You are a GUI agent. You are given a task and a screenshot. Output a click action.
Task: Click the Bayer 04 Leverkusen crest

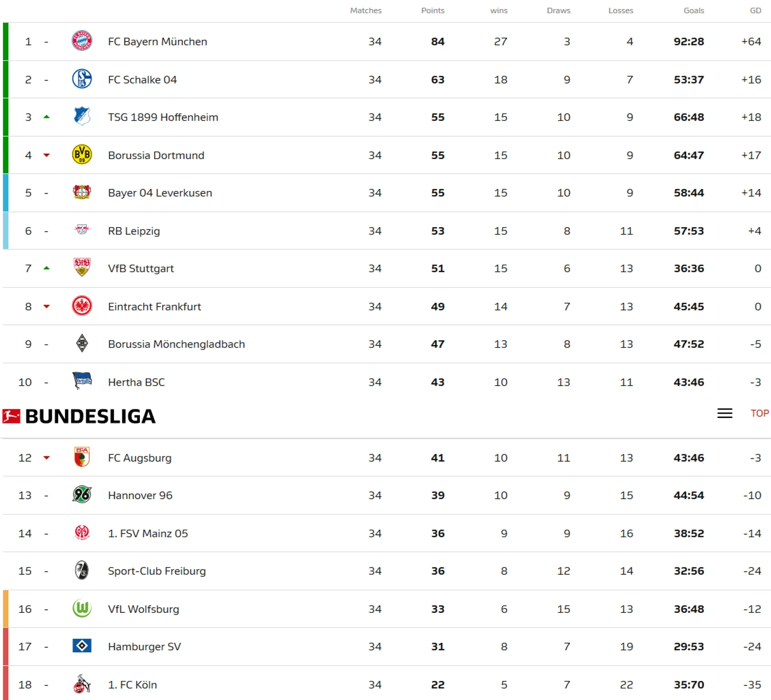[x=82, y=192]
